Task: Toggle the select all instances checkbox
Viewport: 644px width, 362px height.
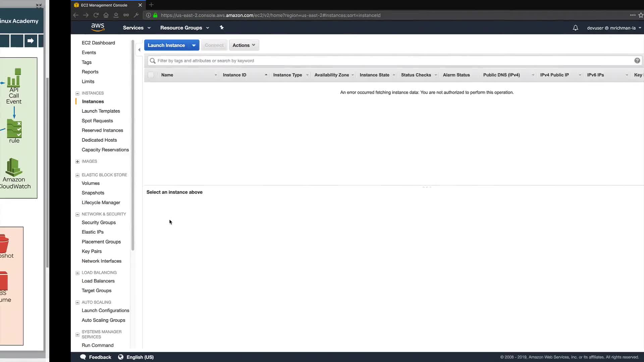Action: coord(151,75)
